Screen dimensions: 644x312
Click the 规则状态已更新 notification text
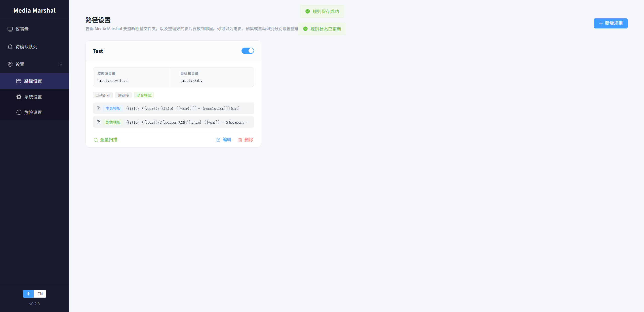326,29
